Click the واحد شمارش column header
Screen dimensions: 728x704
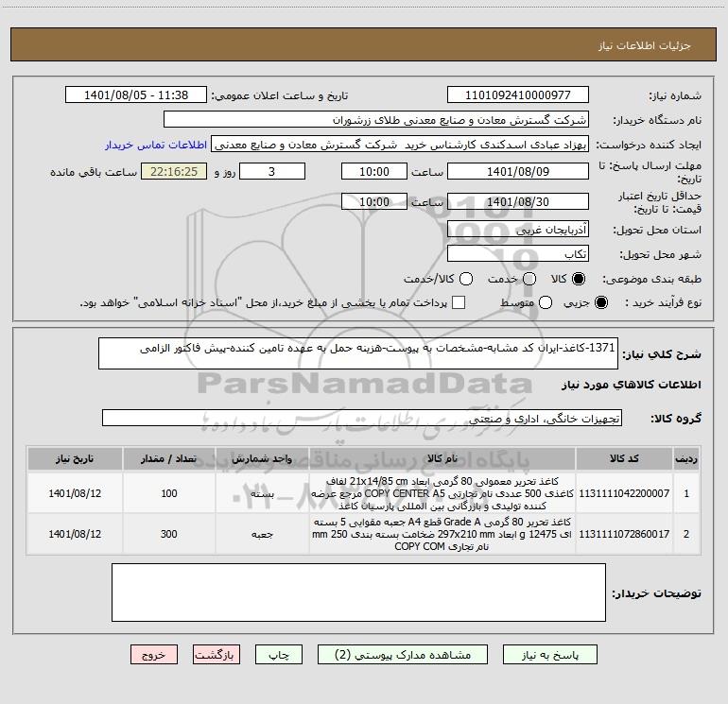[262, 458]
